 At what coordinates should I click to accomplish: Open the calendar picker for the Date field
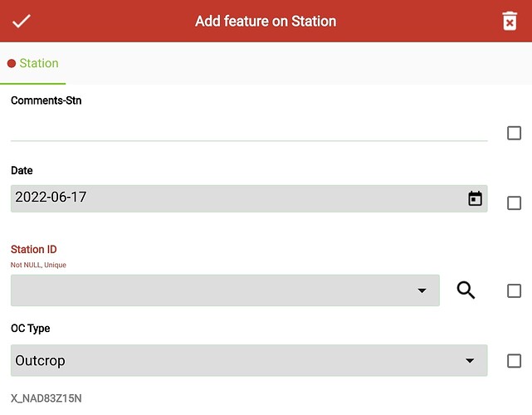[x=475, y=198]
